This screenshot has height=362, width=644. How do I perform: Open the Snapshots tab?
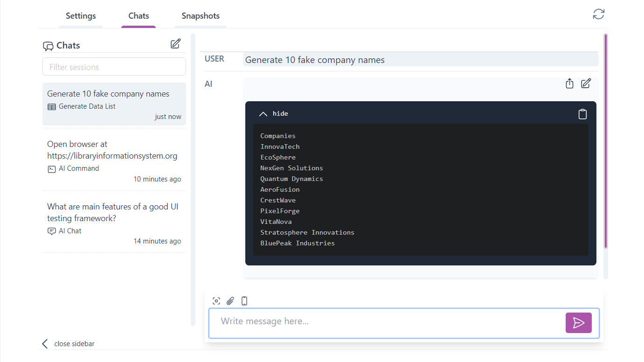point(201,16)
